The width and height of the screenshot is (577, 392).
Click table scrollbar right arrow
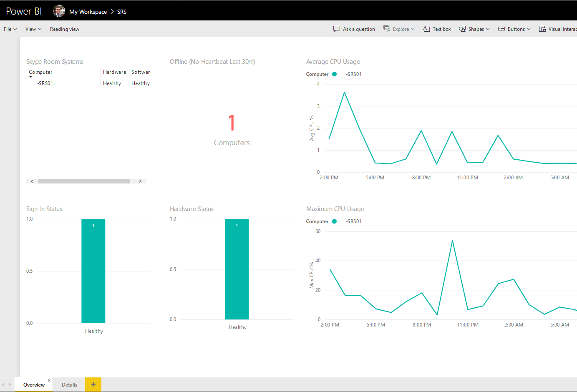140,181
